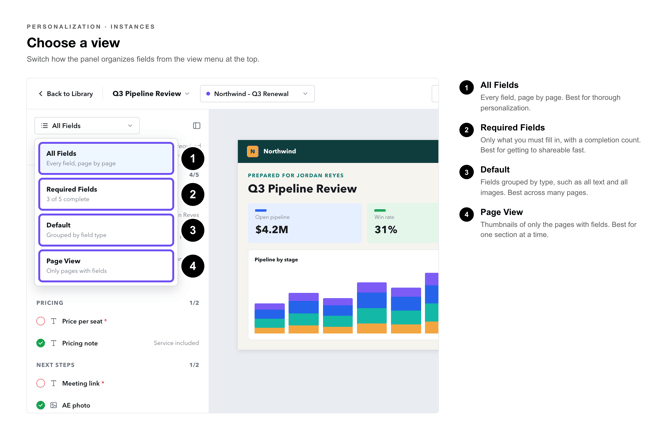Select the Default view menu option
Viewport: 670px width, 430px height.
[x=106, y=230]
